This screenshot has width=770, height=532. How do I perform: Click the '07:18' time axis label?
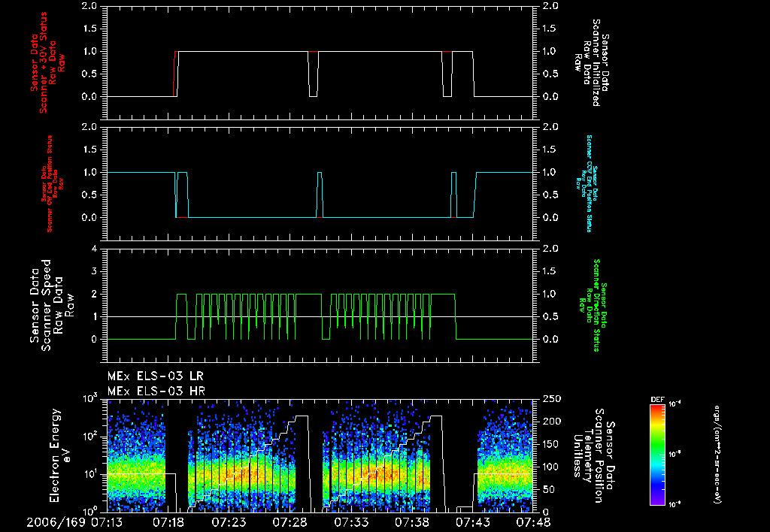168,522
